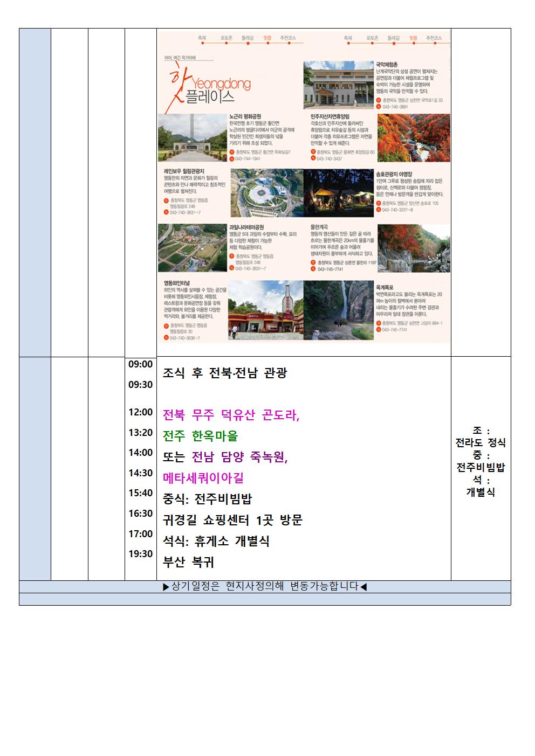535x756 pixels.
Task: Click the phone icon beside 043-744-1941
Action: (x=232, y=159)
